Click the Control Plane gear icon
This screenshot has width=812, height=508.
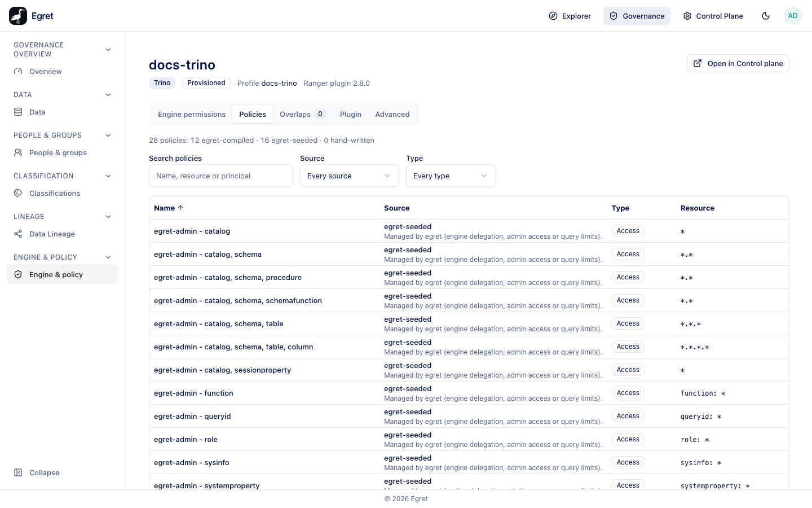[687, 16]
